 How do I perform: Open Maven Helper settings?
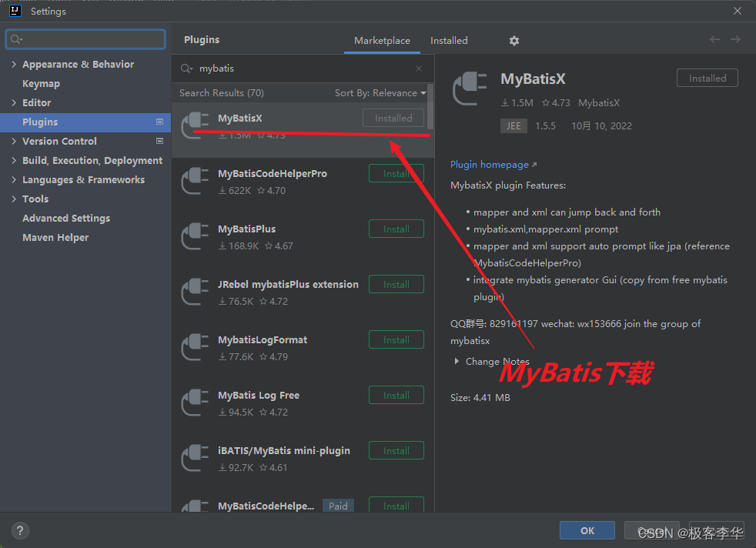(x=55, y=238)
